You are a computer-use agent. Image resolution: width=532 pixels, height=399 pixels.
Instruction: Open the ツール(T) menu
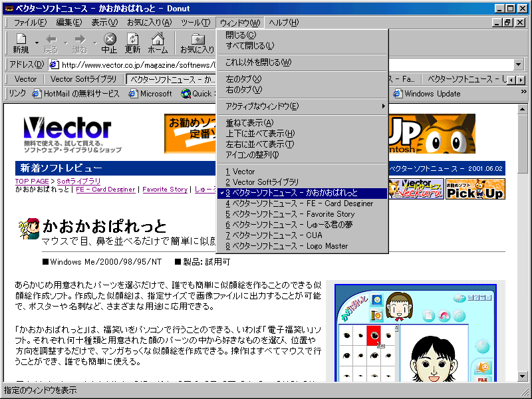point(196,23)
